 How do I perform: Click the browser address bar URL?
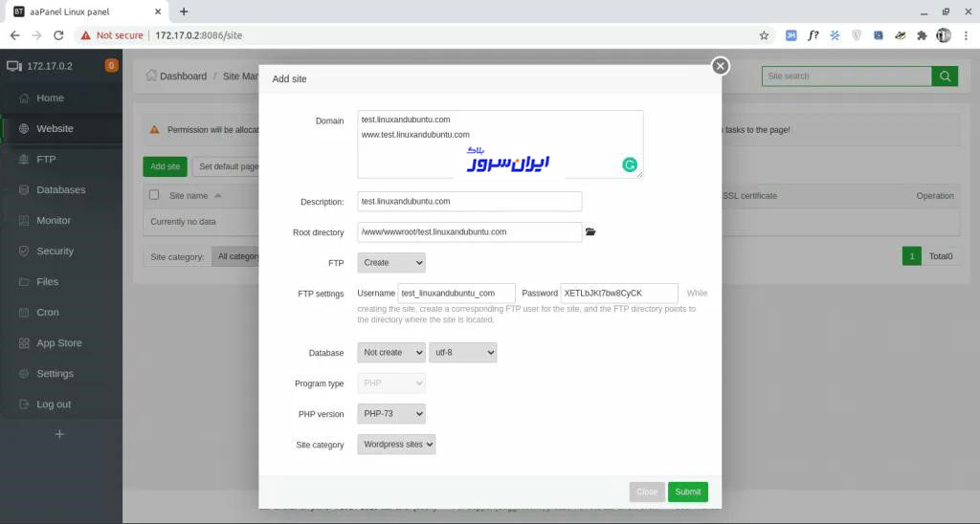[199, 35]
